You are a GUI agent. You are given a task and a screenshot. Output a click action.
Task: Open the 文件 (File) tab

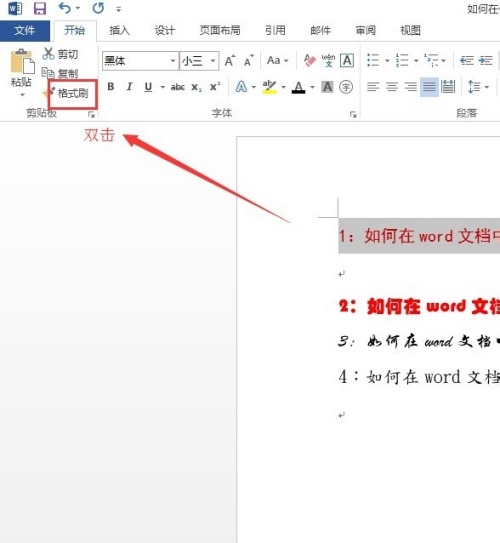25,30
